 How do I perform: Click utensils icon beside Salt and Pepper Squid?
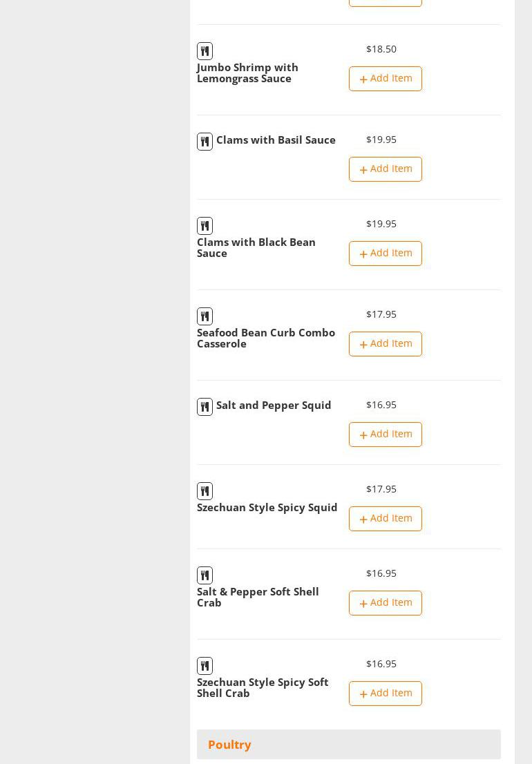205,407
